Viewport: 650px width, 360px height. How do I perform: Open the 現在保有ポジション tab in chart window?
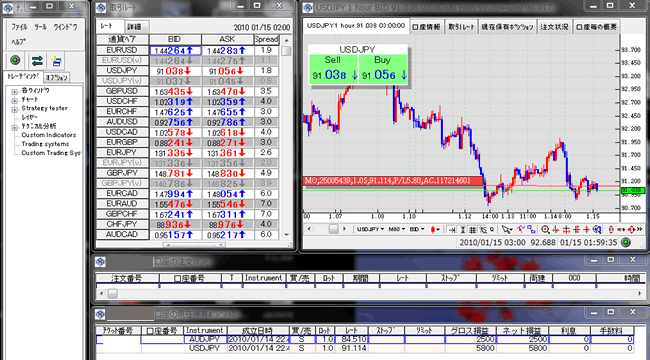pos(507,27)
